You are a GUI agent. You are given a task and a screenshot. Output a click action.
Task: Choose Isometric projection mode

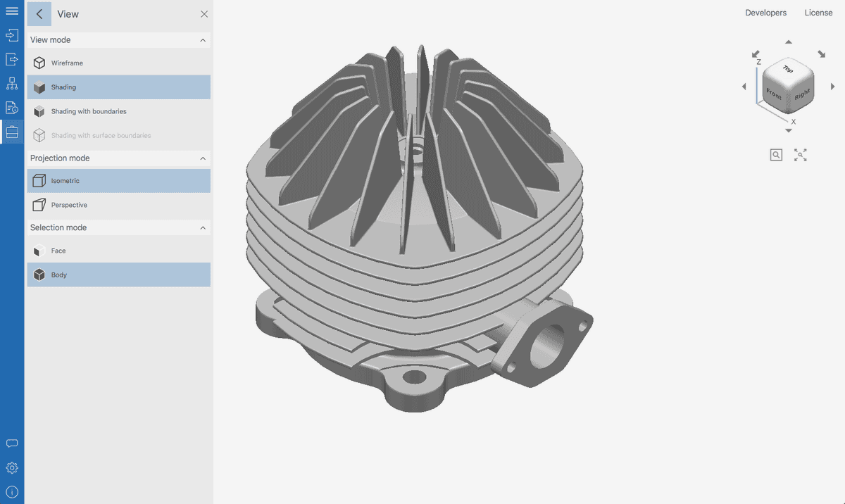point(119,181)
